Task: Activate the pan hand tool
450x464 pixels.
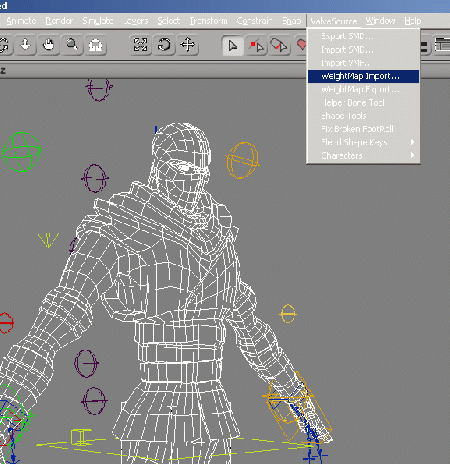Action: click(49, 45)
